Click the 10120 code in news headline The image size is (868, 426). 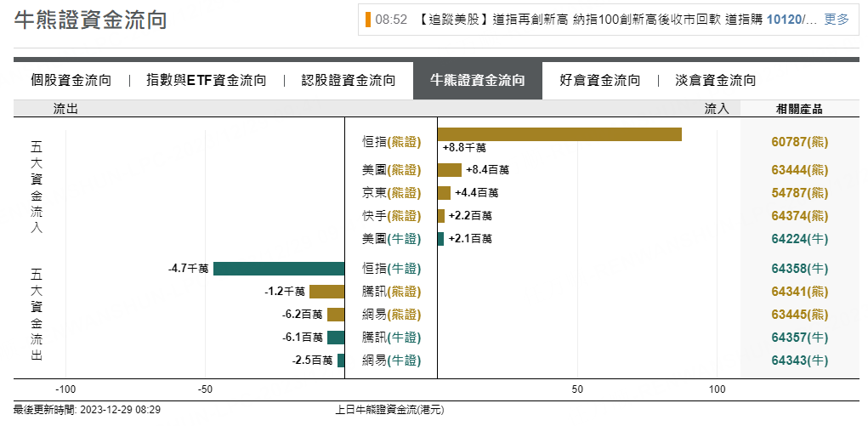[x=785, y=20]
